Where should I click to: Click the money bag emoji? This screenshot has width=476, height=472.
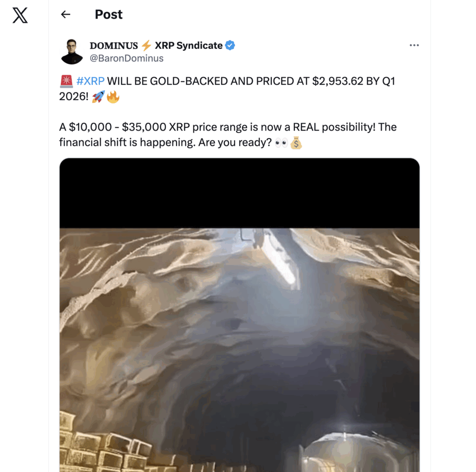click(296, 143)
